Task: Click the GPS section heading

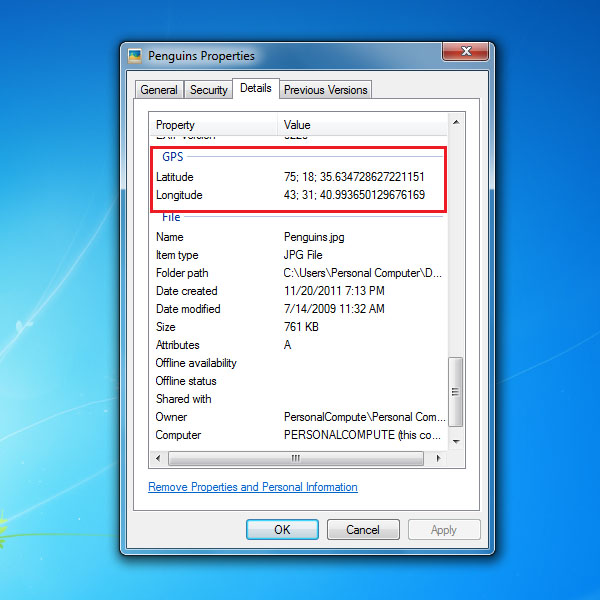Action: 173,157
